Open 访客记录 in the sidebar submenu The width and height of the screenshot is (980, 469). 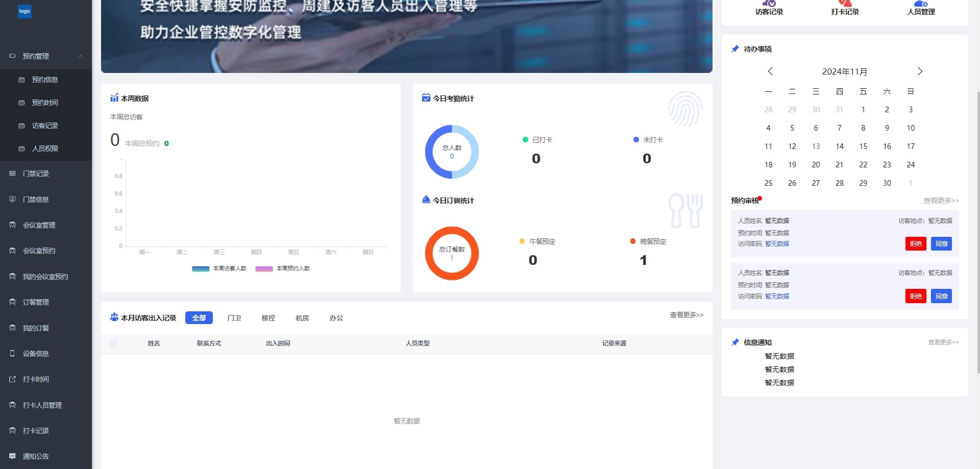45,126
